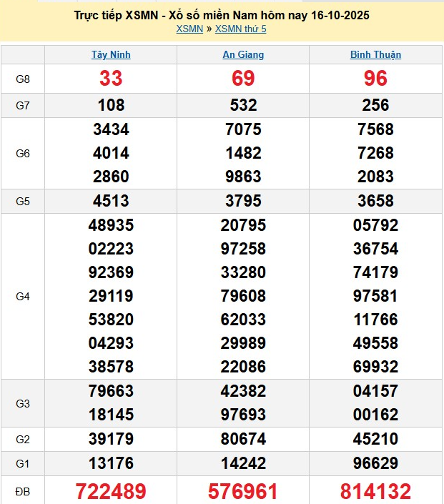Select Tây Ninh G1 number 13176
Image resolution: width=444 pixels, height=504 pixels.
tap(111, 463)
